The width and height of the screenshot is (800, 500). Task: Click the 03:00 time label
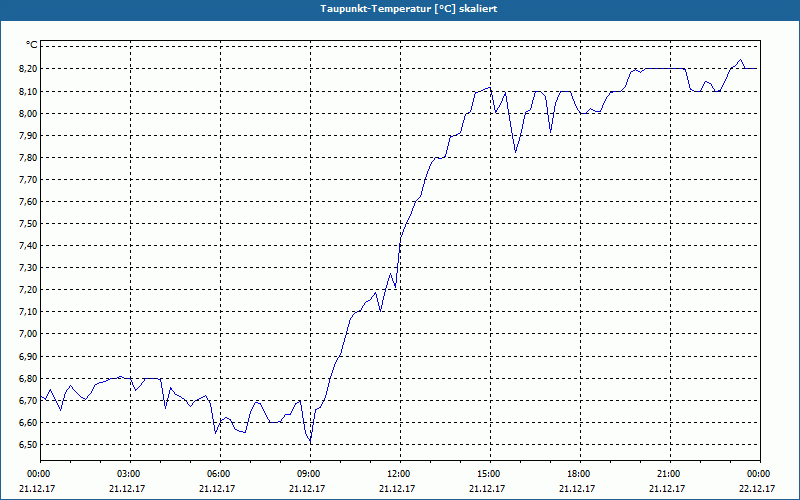[131, 474]
